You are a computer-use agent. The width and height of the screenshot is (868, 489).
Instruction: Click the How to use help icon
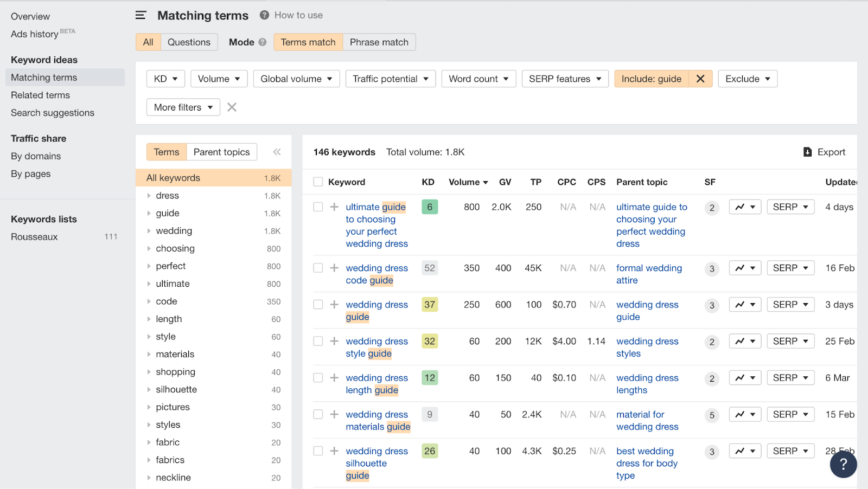264,15
